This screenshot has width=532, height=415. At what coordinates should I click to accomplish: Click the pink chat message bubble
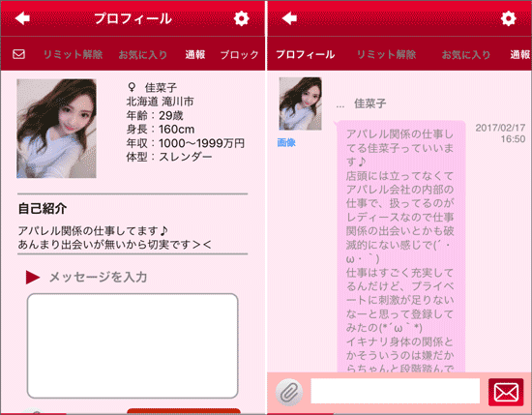coord(400,246)
